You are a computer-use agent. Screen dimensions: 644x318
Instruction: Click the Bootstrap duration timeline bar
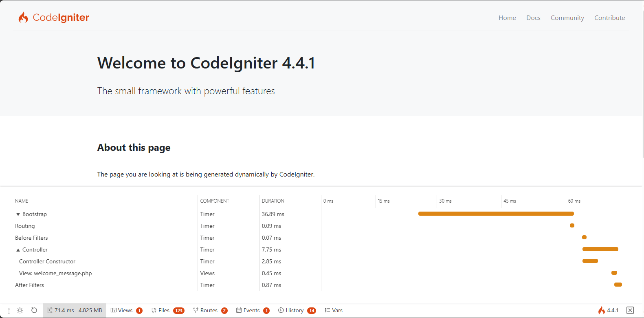496,214
